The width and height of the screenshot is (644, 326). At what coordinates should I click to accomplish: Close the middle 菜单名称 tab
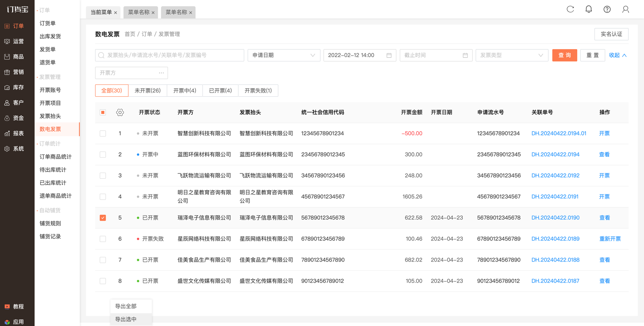(x=153, y=13)
